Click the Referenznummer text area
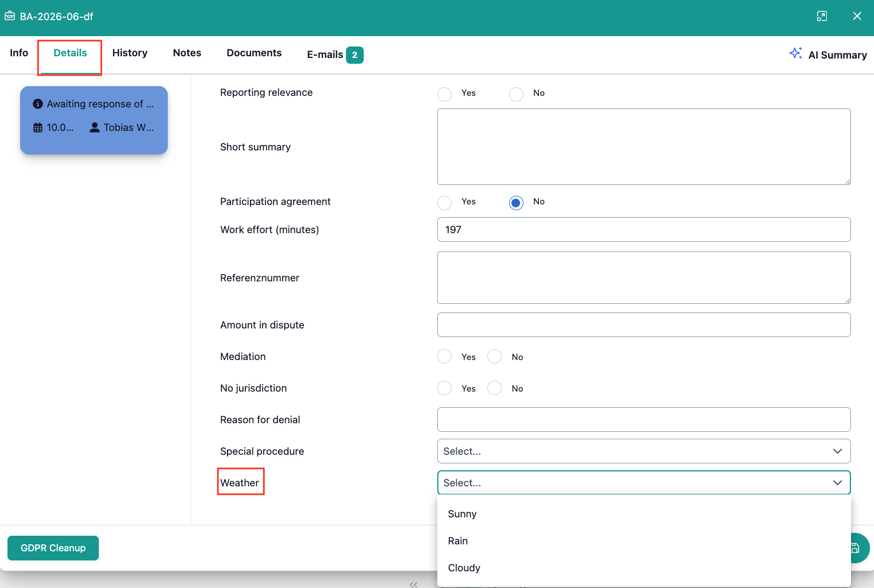 point(644,277)
